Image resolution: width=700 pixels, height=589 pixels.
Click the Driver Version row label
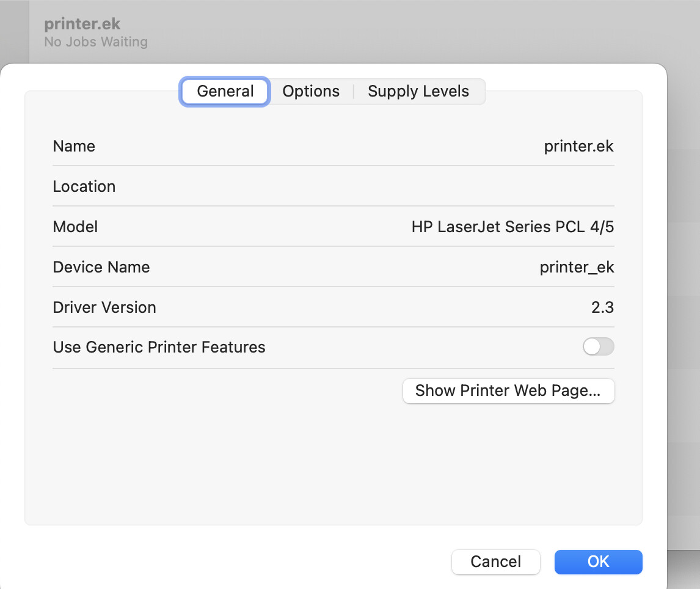point(104,307)
